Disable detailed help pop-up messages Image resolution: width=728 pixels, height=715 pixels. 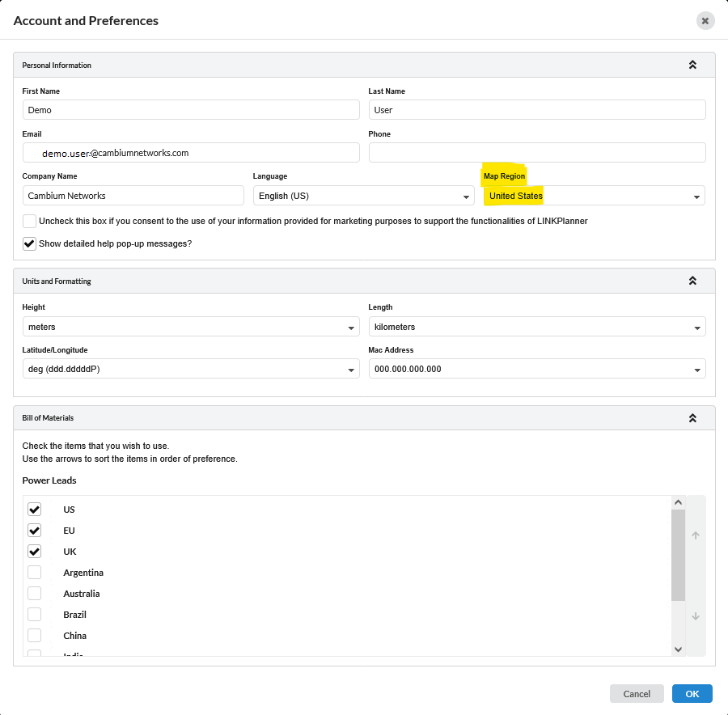(30, 243)
